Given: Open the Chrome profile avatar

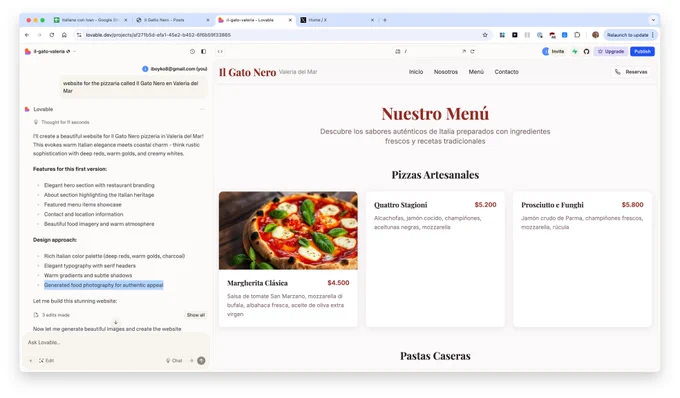Looking at the screenshot, I should (595, 35).
